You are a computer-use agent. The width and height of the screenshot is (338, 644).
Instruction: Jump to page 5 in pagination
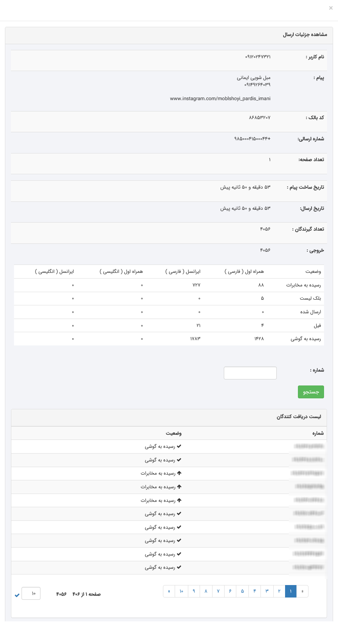(242, 591)
